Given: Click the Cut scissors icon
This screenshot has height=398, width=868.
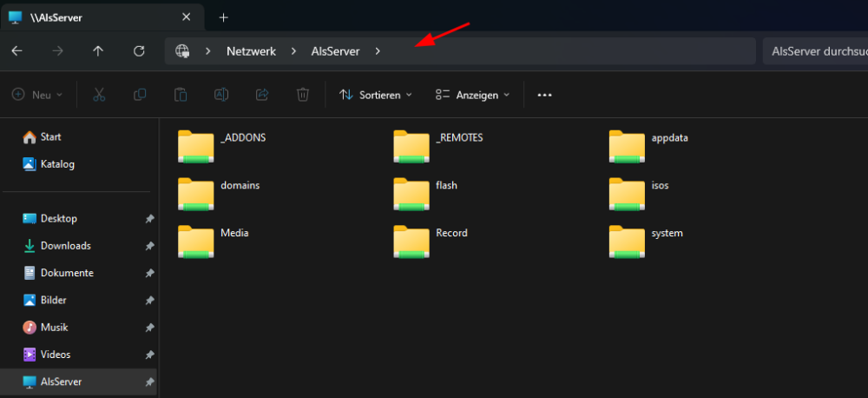Looking at the screenshot, I should pos(99,95).
